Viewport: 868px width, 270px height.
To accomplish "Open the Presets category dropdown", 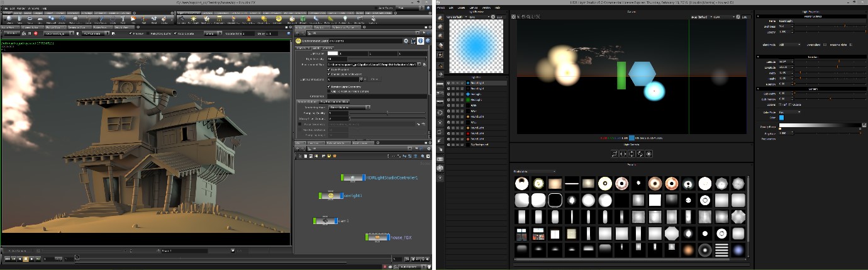I will click(534, 171).
